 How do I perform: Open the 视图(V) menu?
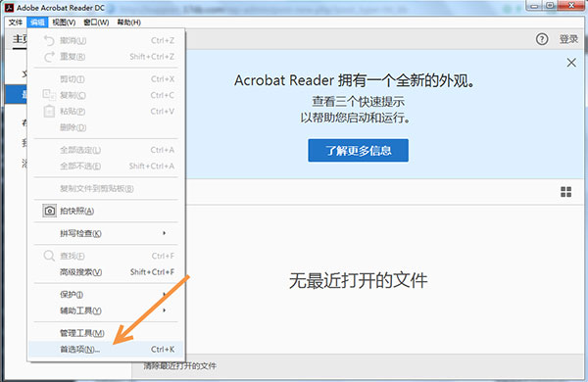coord(64,23)
